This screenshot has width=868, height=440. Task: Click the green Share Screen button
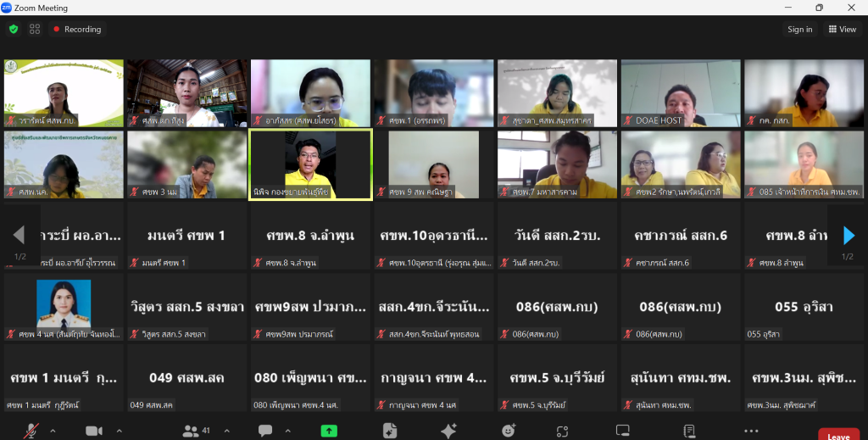pos(329,431)
